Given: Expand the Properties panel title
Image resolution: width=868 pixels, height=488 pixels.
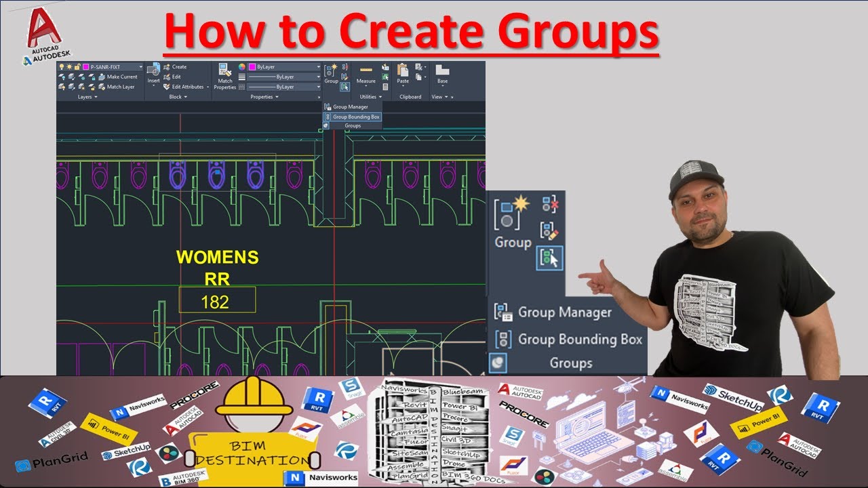Looking at the screenshot, I should (264, 97).
